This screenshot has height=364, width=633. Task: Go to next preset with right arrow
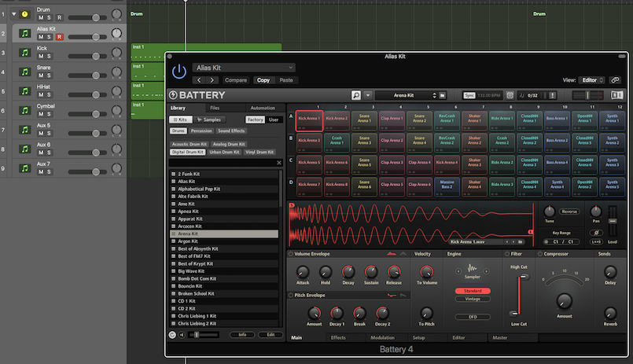coord(212,80)
